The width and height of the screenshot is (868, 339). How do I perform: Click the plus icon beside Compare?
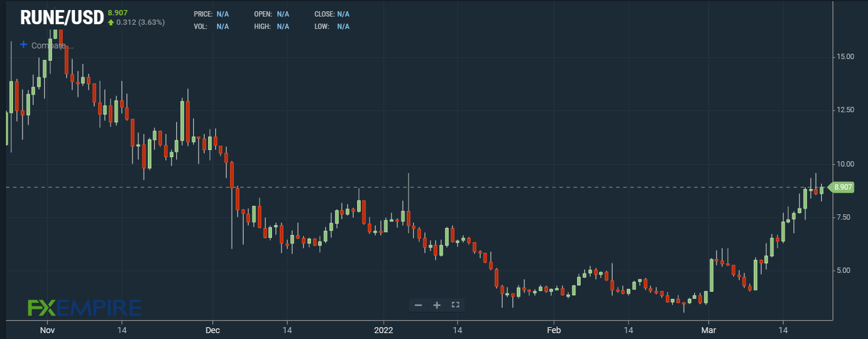(x=24, y=44)
